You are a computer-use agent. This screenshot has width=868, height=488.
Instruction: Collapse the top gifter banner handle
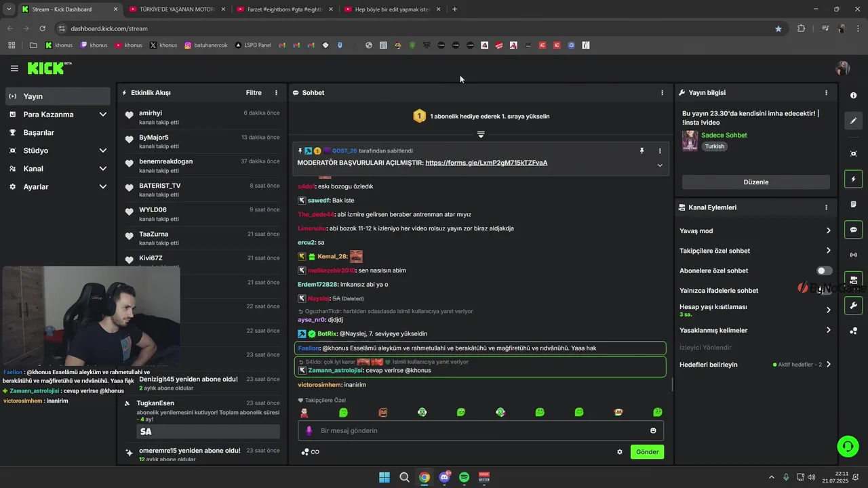click(481, 134)
